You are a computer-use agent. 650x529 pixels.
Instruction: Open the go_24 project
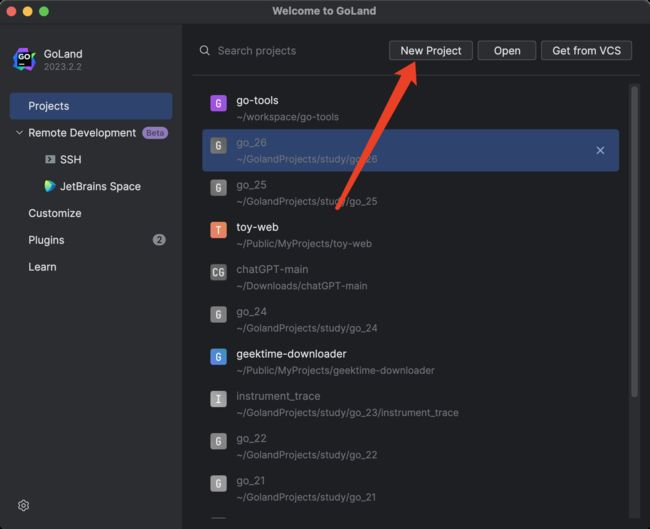410,319
